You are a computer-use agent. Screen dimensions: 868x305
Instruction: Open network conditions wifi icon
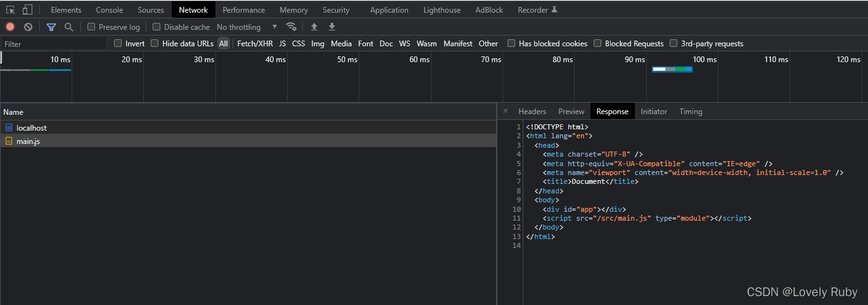pyautogui.click(x=291, y=27)
